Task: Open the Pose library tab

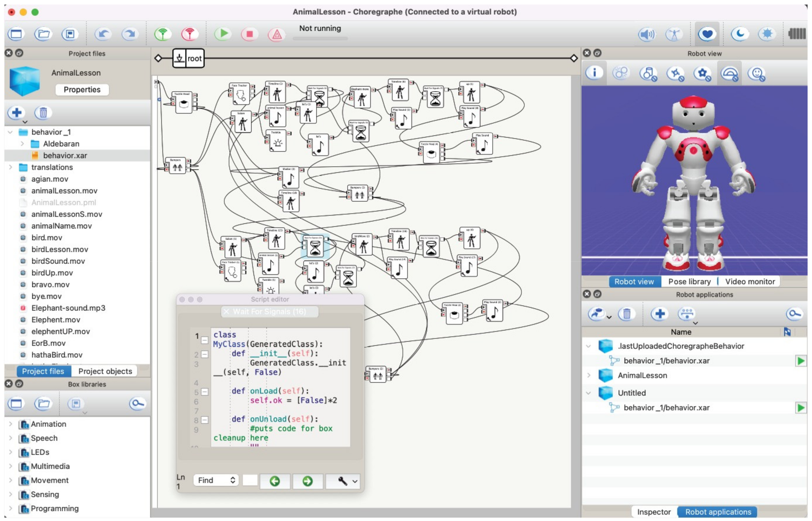Action: 689,282
